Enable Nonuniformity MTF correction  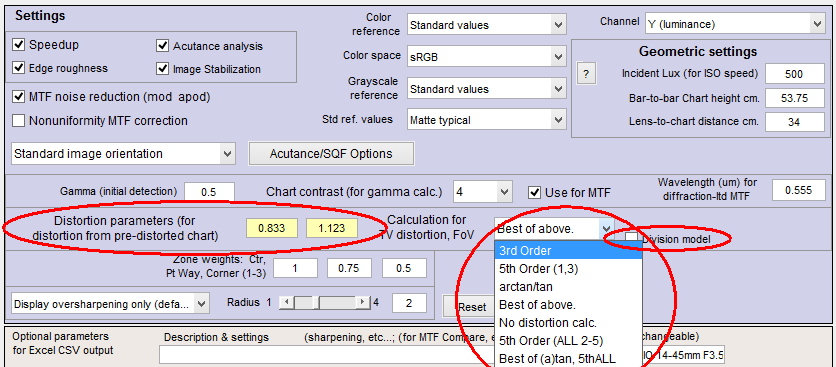click(x=19, y=121)
